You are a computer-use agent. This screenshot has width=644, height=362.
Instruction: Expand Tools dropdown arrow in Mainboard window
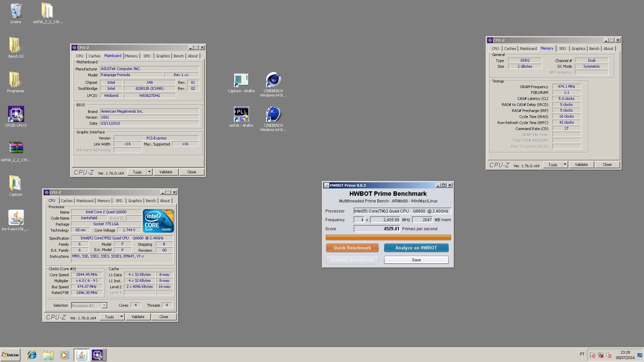[149, 172]
